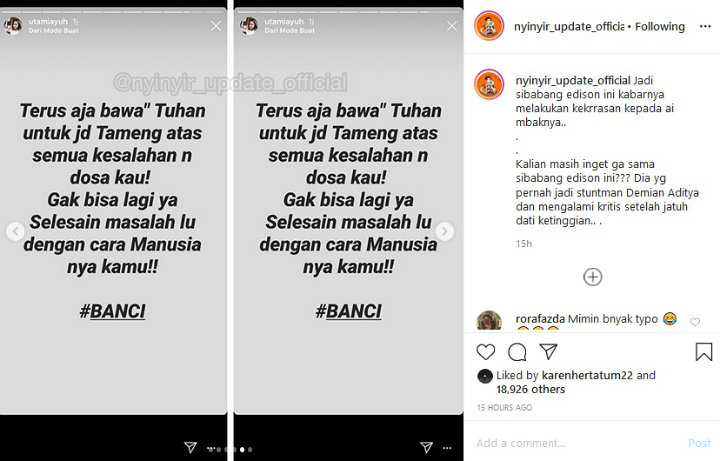View the 18,926 others likes list
Screen dimensions: 720x461
coord(530,389)
